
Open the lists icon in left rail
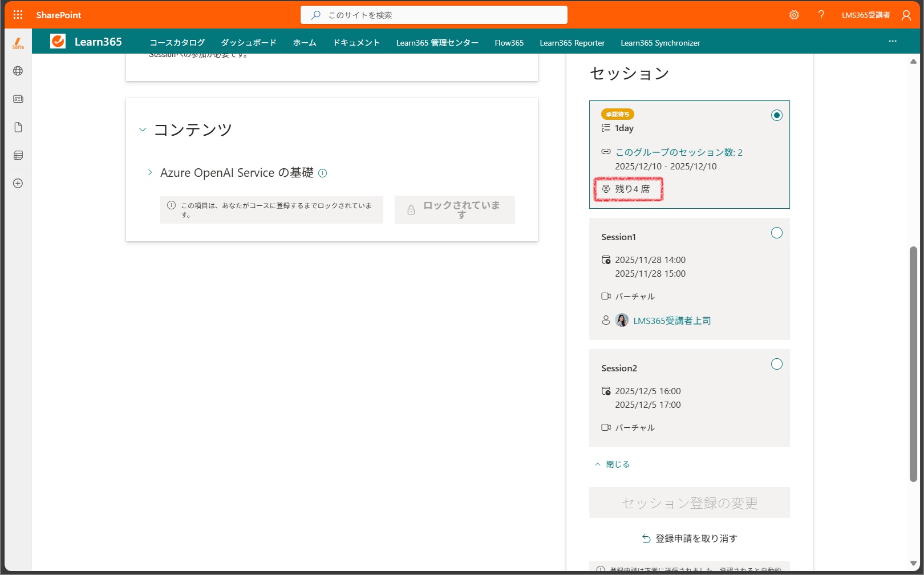pos(18,155)
